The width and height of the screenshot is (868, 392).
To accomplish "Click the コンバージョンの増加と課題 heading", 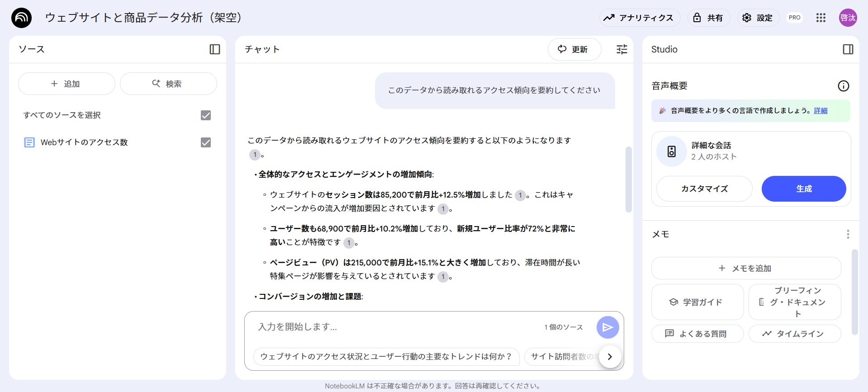I will tap(310, 297).
